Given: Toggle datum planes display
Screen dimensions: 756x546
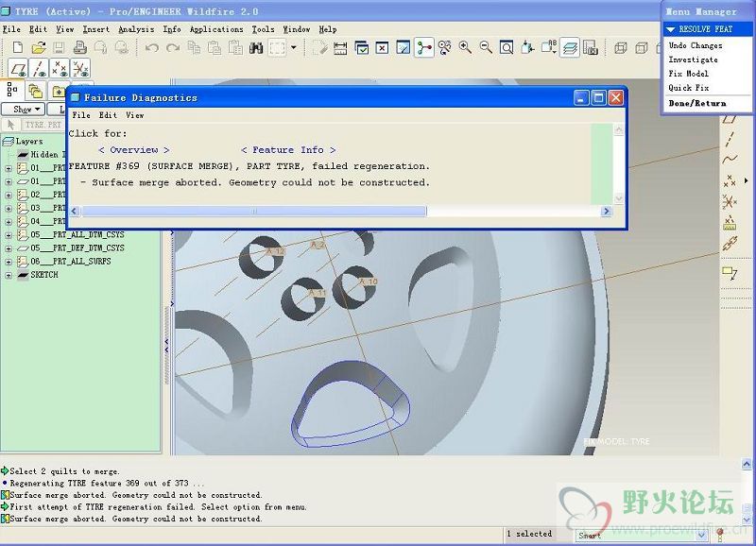Looking at the screenshot, I should (18, 68).
